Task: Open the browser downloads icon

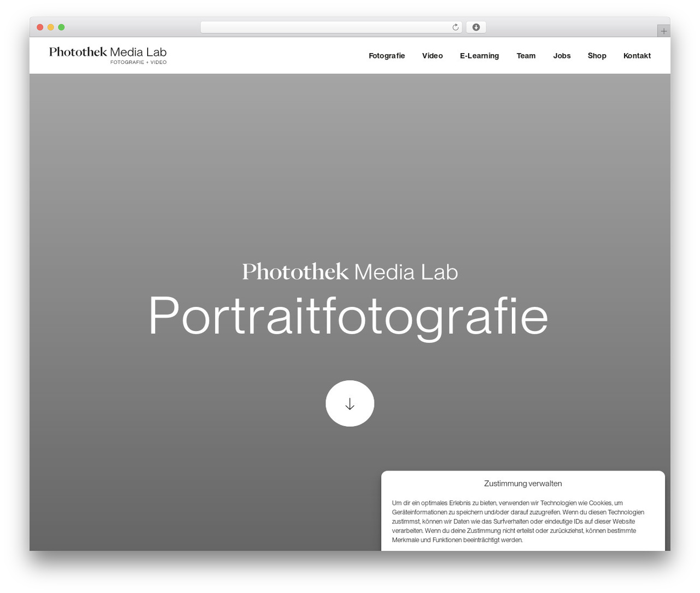Action: click(476, 27)
